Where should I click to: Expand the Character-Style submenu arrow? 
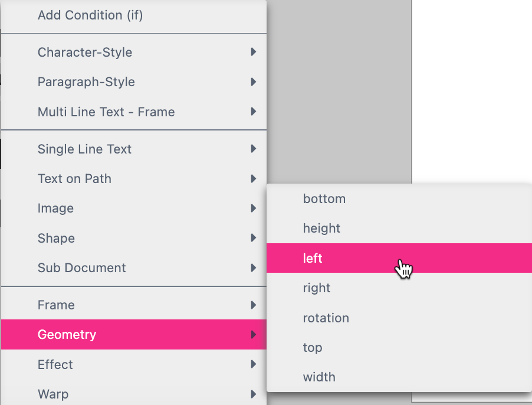coord(253,52)
